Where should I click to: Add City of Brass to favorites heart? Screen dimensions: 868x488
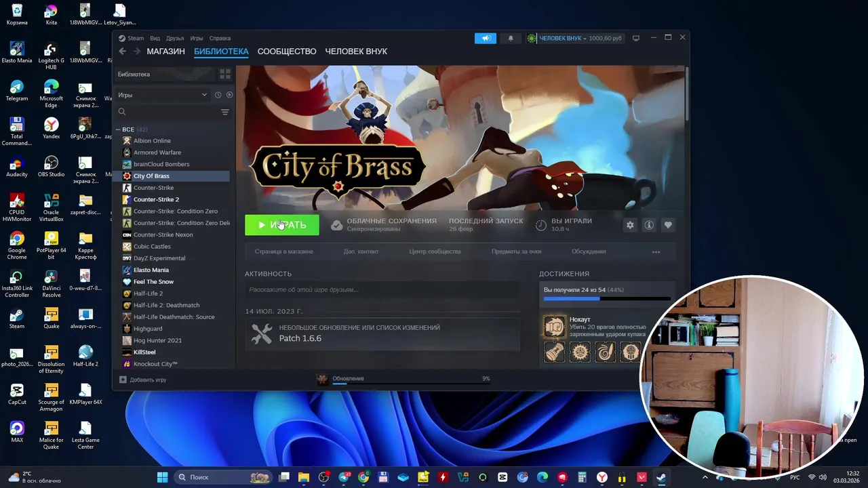click(668, 225)
